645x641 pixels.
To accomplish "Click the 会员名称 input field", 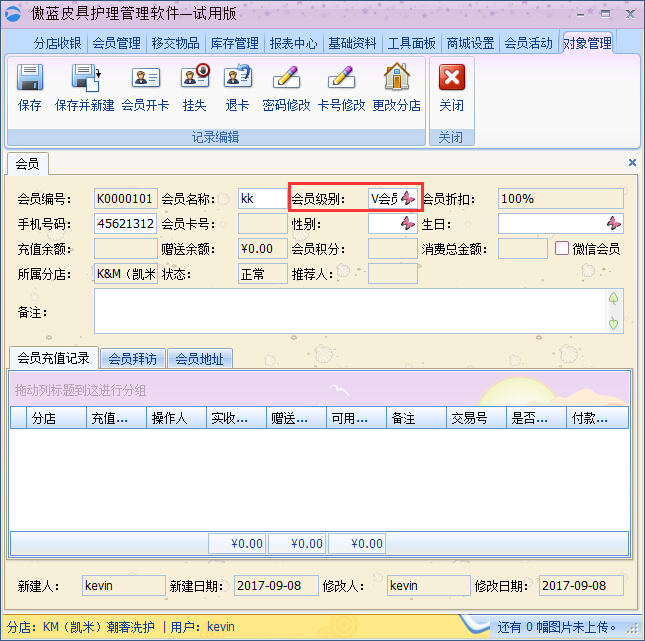I will tap(262, 198).
